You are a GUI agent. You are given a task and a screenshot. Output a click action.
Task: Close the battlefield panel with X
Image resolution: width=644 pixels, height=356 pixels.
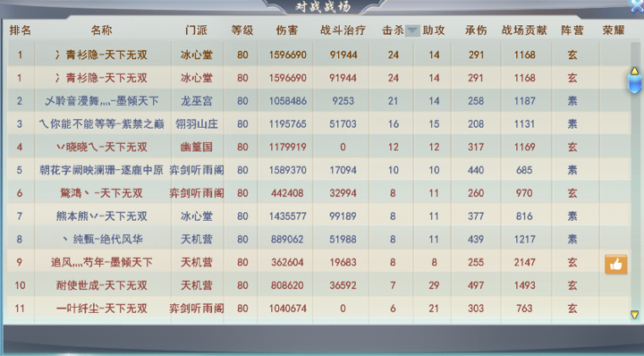(x=638, y=5)
